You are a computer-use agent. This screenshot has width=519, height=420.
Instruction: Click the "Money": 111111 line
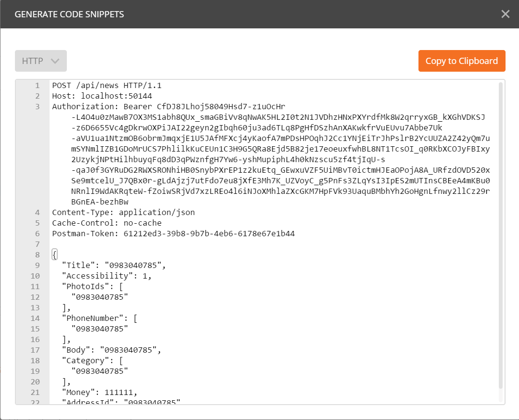[x=99, y=393]
